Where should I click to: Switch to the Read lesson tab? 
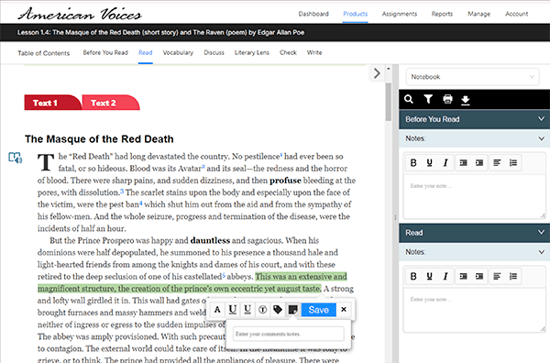(x=145, y=53)
